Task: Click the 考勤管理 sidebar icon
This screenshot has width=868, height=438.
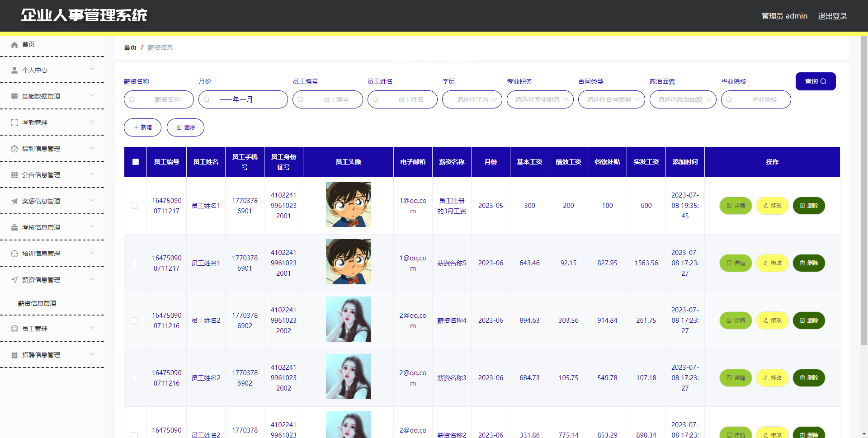Action: tap(14, 123)
